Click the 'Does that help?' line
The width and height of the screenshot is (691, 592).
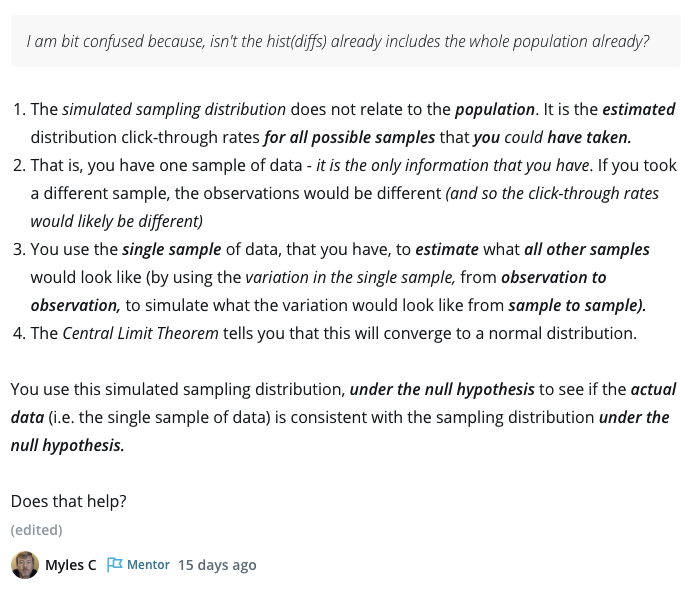pos(69,501)
